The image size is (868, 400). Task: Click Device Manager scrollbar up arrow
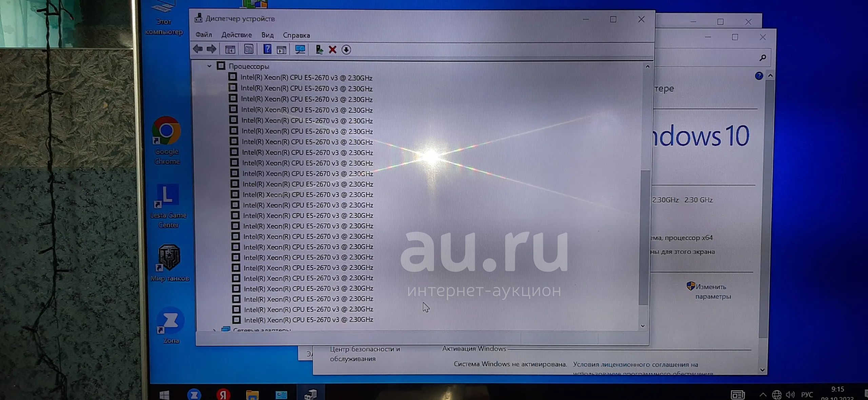(x=647, y=67)
